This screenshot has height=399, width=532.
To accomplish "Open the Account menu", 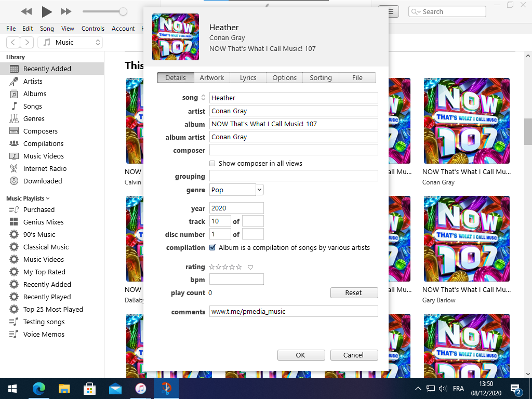I will tap(123, 29).
